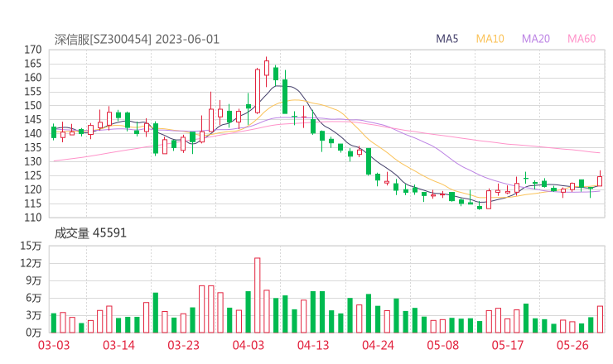Click the 03-23 date label
Image resolution: width=613 pixels, height=364 pixels.
[x=183, y=345]
